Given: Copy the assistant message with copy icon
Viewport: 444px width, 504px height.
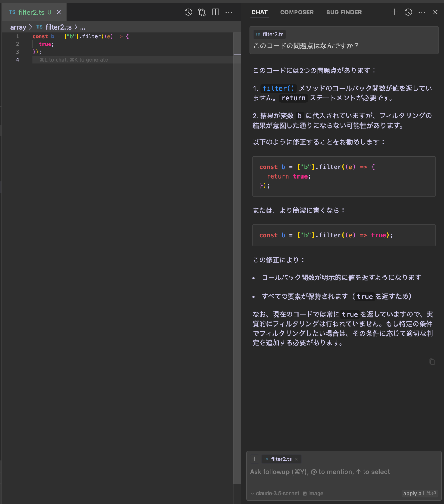Looking at the screenshot, I should (x=432, y=361).
